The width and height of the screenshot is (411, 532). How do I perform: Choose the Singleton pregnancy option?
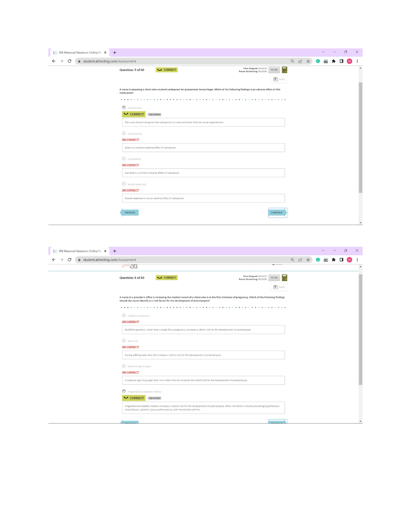pos(124,315)
